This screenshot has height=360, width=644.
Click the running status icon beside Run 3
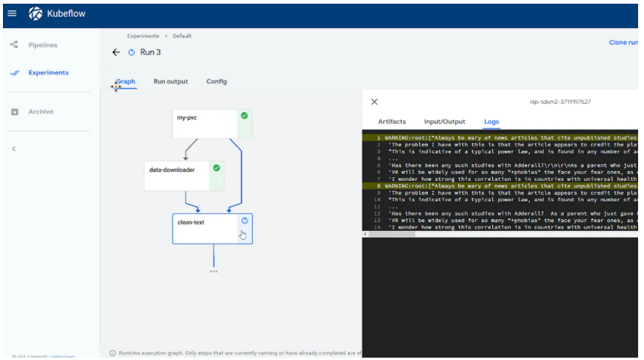coord(131,52)
